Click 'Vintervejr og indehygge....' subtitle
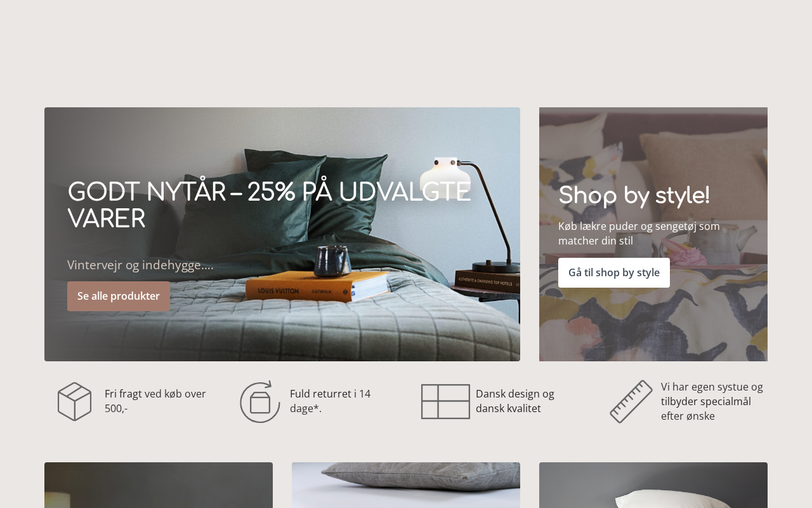 [x=140, y=265]
